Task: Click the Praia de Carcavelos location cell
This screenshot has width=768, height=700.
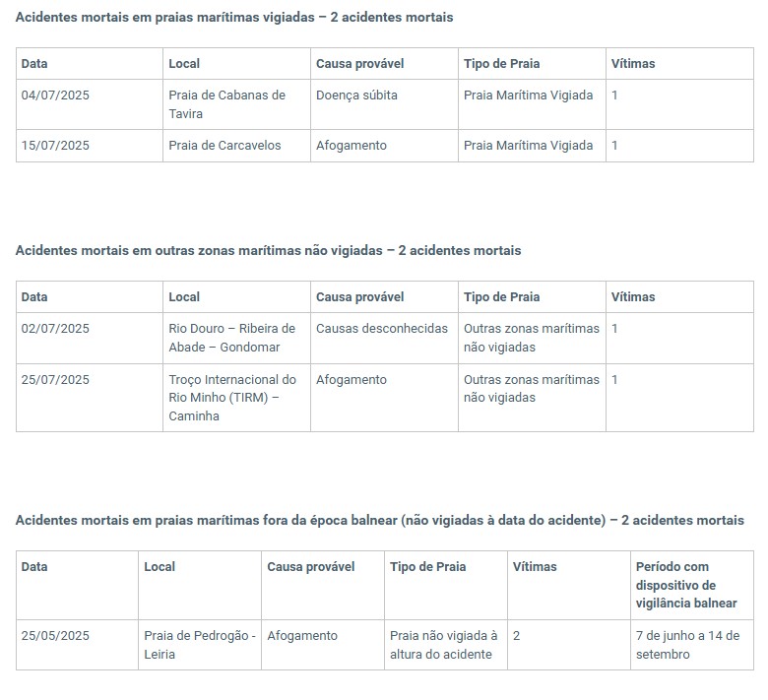Action: [237, 146]
